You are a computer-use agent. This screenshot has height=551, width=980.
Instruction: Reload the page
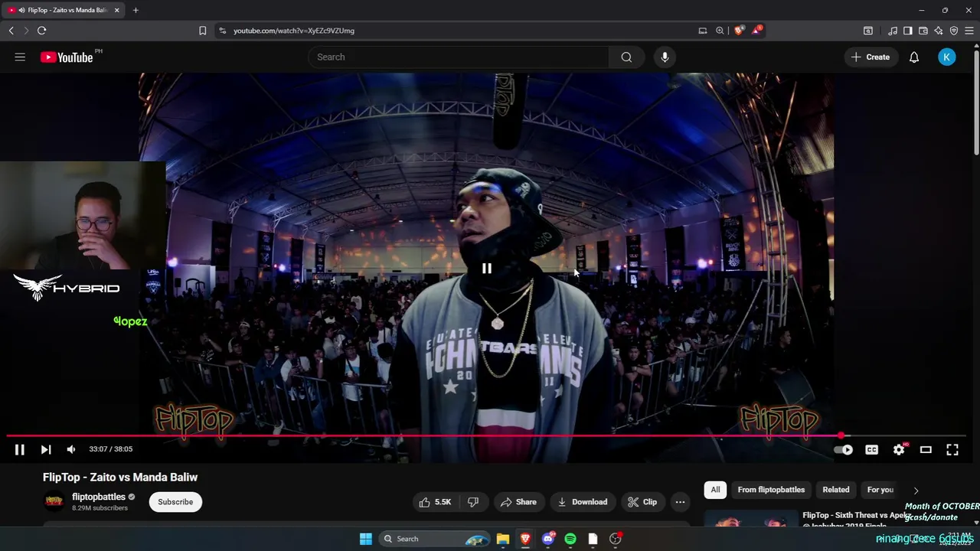click(41, 31)
